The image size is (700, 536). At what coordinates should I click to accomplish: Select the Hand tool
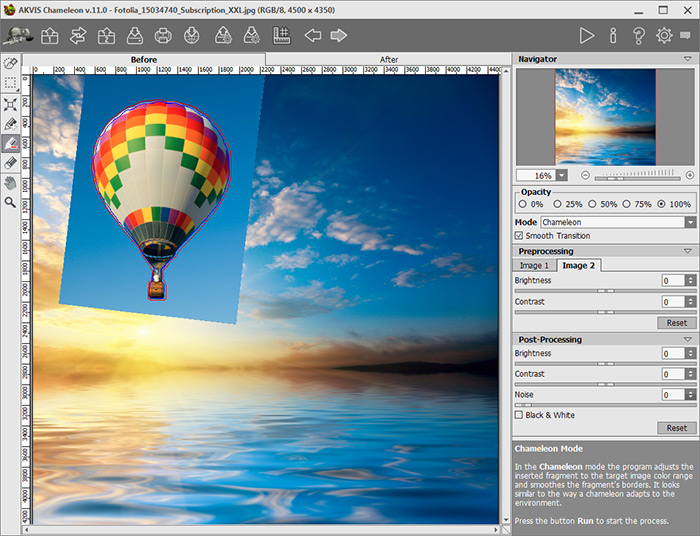pos(10,183)
